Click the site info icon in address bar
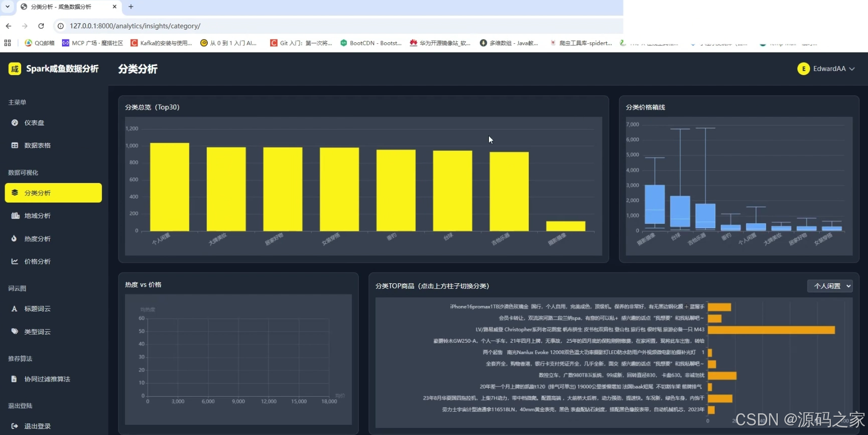Image resolution: width=868 pixels, height=435 pixels. coord(60,26)
